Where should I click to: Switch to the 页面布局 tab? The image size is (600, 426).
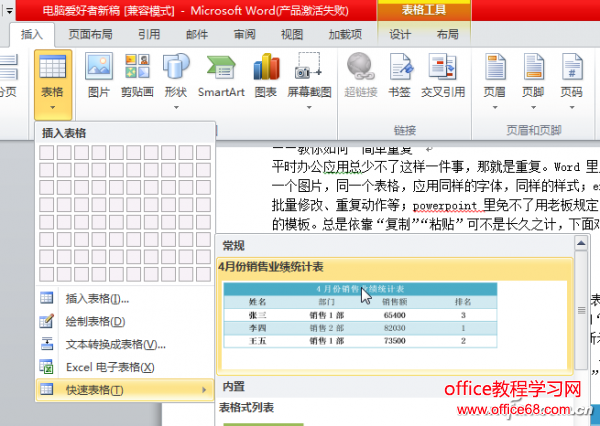(x=90, y=34)
